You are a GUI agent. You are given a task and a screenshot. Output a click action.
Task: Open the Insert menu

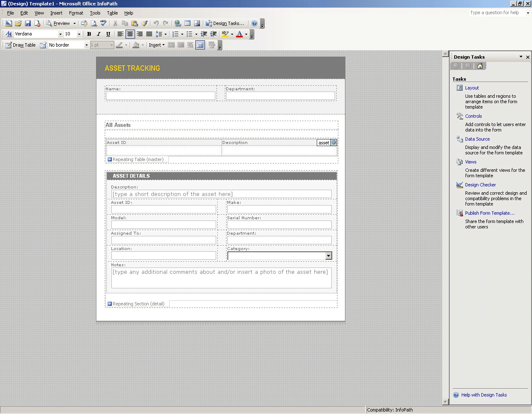pyautogui.click(x=57, y=13)
